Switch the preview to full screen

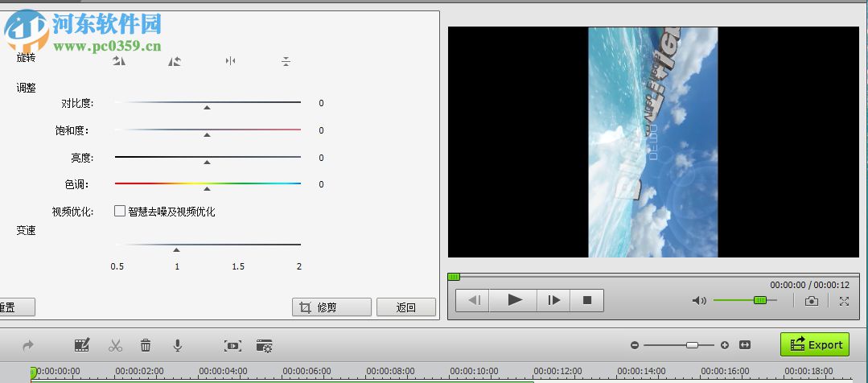click(844, 301)
